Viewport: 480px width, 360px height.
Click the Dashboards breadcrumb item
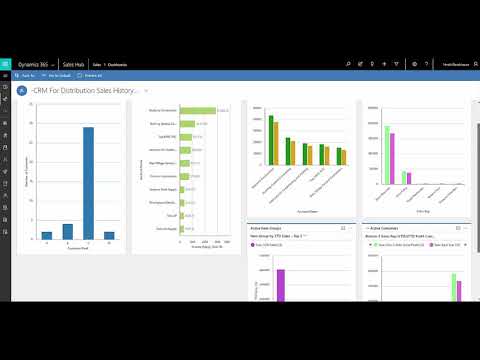coord(117,65)
